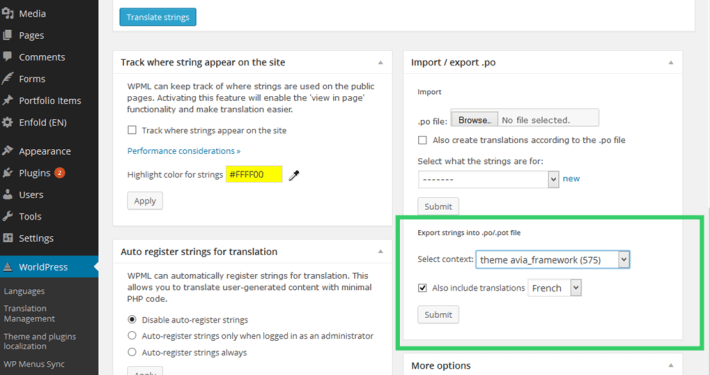Open the Select context dropdown
This screenshot has width=710, height=375.
tap(552, 260)
